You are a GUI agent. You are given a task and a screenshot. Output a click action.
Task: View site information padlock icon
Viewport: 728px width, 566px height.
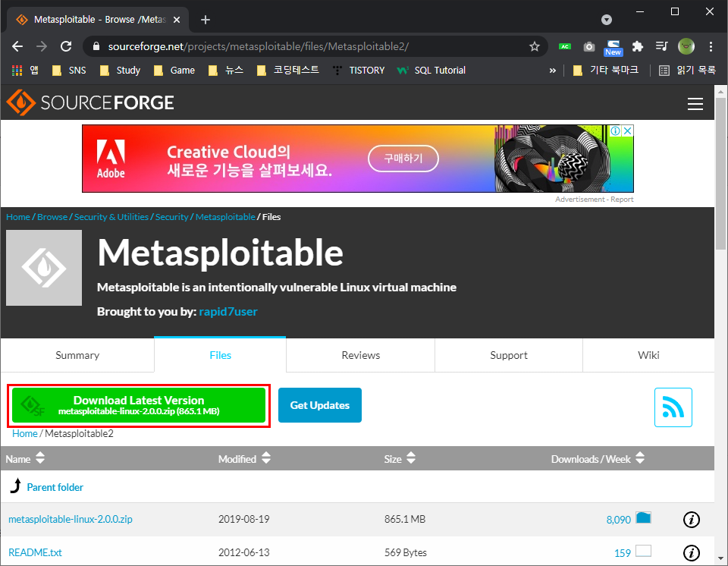[96, 46]
